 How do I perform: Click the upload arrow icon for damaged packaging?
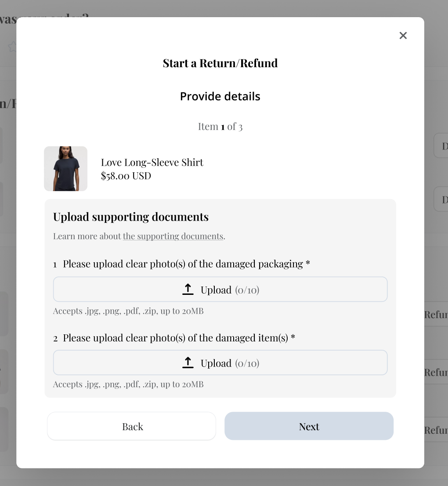(x=188, y=289)
